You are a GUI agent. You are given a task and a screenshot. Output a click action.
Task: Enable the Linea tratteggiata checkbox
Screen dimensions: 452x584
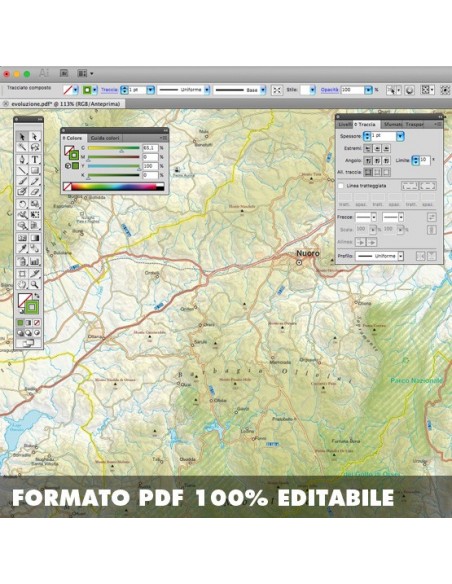tap(341, 185)
